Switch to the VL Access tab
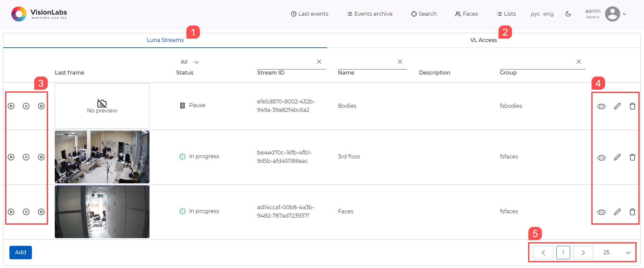This screenshot has height=268, width=644. [483, 40]
